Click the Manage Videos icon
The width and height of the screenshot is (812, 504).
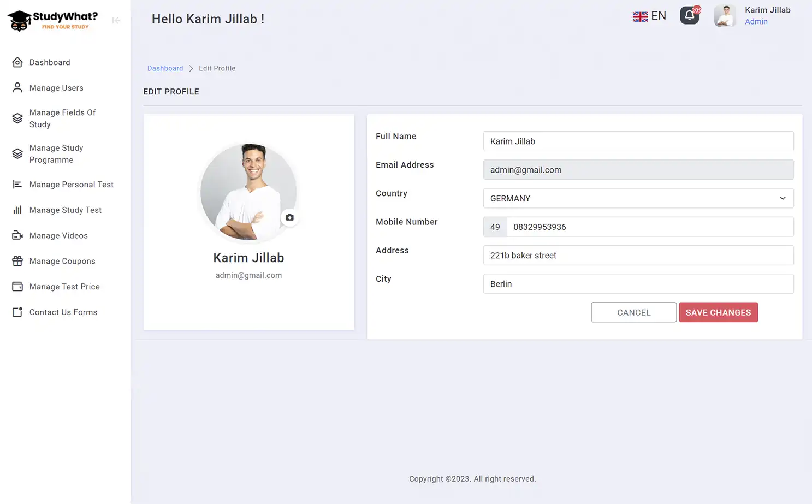17,235
